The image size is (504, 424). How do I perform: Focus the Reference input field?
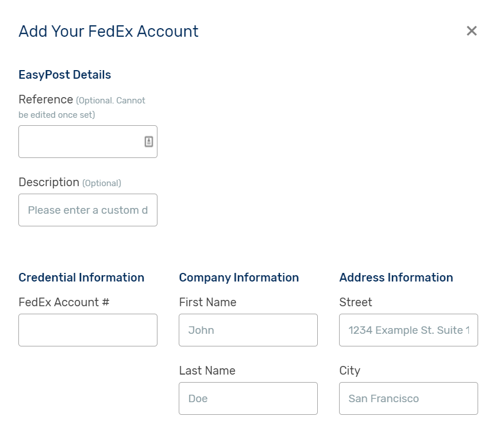(88, 141)
